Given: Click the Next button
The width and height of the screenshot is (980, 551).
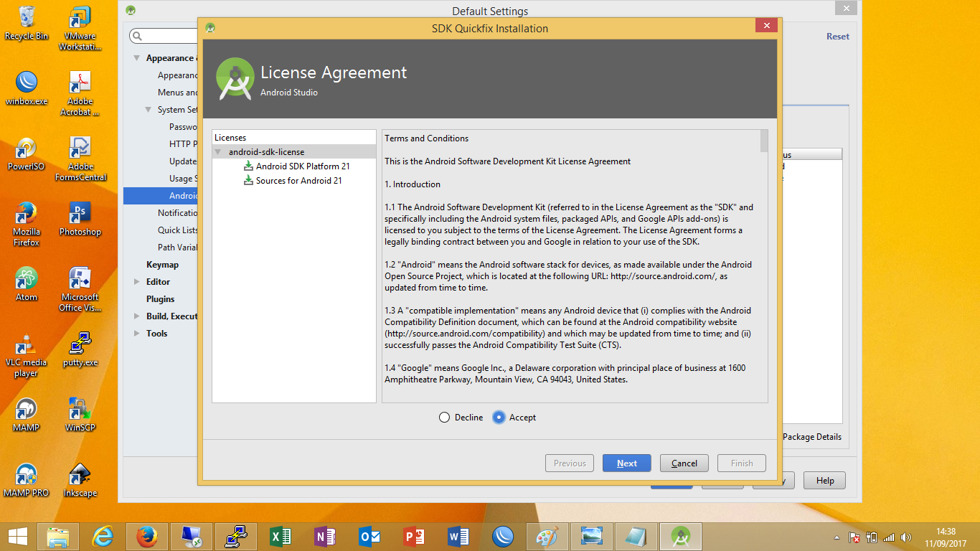Looking at the screenshot, I should point(627,463).
